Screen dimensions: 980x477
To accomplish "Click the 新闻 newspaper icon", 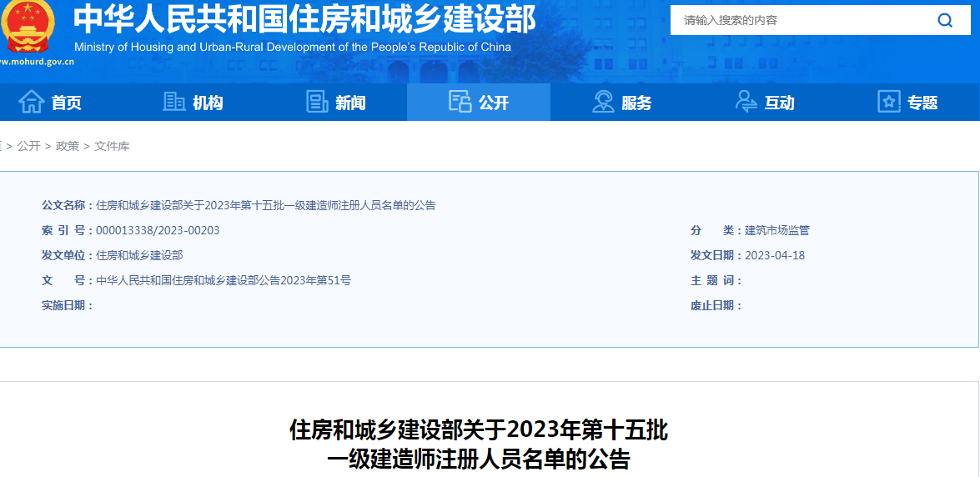I will [317, 101].
